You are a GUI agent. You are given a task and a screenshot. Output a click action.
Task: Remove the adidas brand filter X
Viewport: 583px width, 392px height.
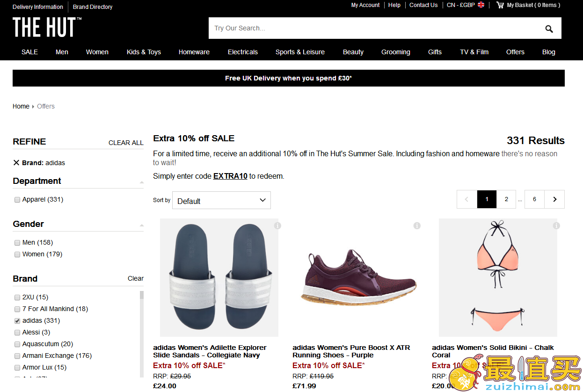coord(16,163)
